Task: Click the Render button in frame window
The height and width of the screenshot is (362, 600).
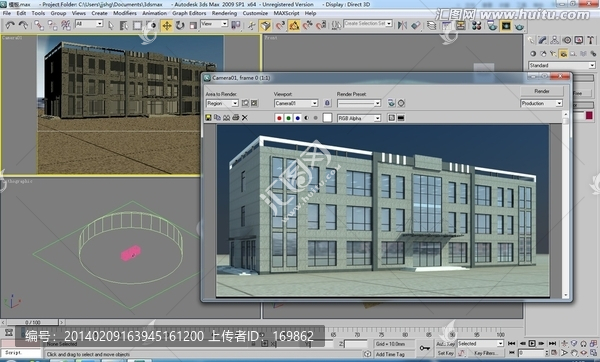Action: coord(541,91)
